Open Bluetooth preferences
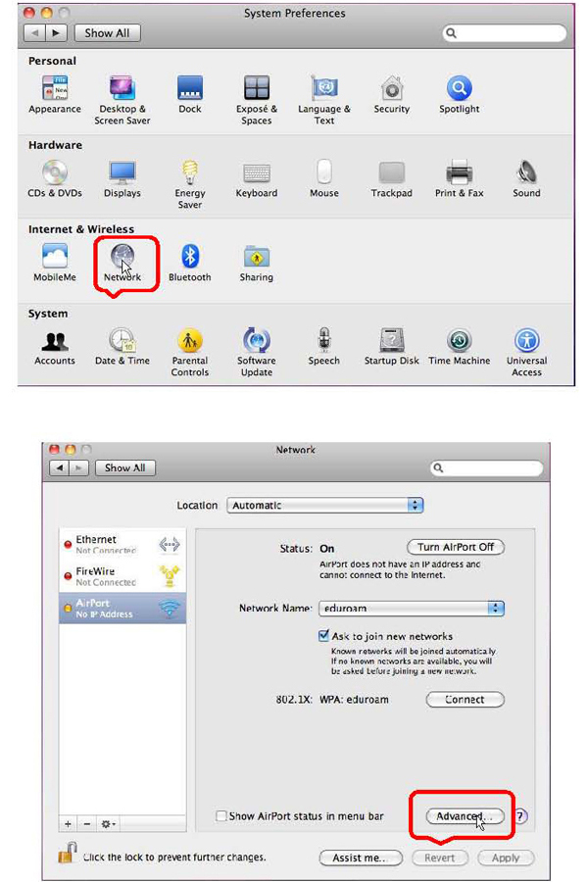Screen dimensions: 588x882 pyautogui.click(x=189, y=258)
